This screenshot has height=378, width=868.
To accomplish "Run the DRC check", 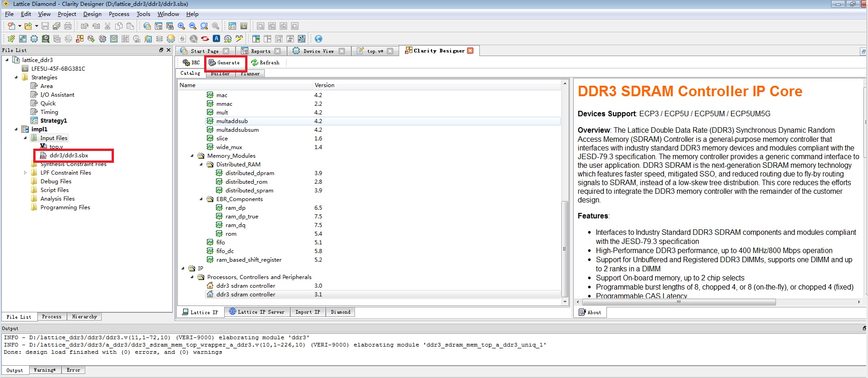I will (x=191, y=62).
